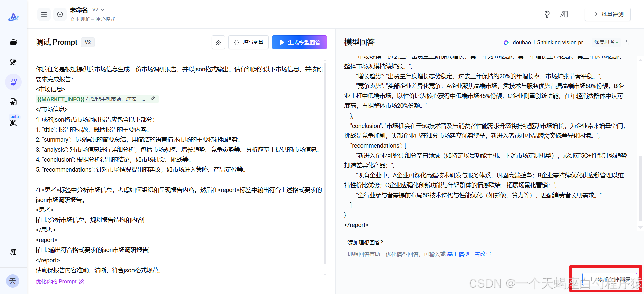Expand the V2 version dropdown by title
The height and width of the screenshot is (294, 644).
98,10
